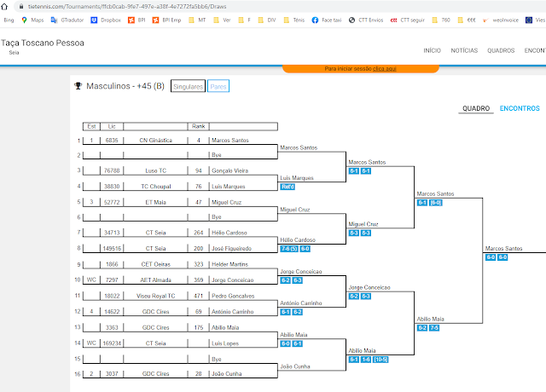Click the [10-5] tiebreak score badge
The width and height of the screenshot is (546, 392).
pos(380,360)
